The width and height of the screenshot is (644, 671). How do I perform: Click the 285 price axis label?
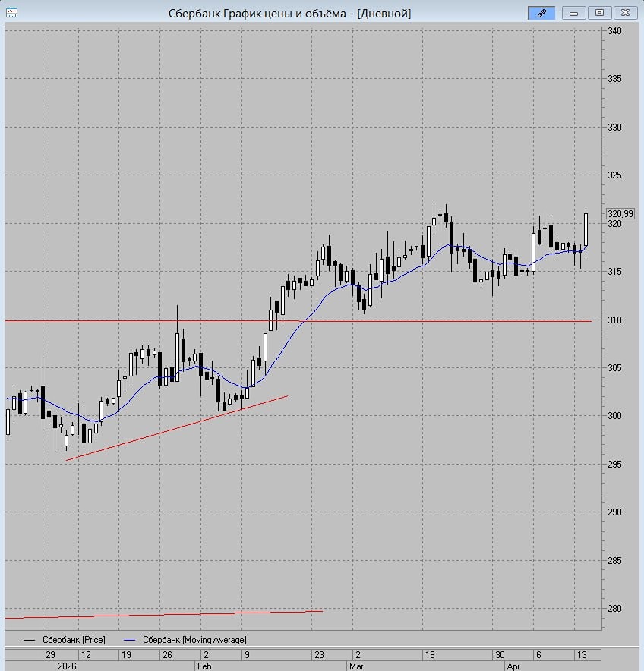[614, 560]
